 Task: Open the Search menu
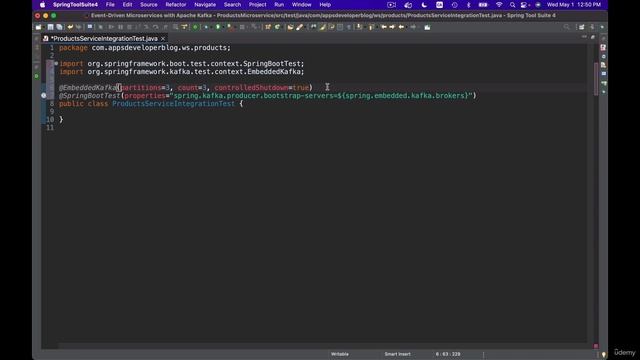pos(232,5)
